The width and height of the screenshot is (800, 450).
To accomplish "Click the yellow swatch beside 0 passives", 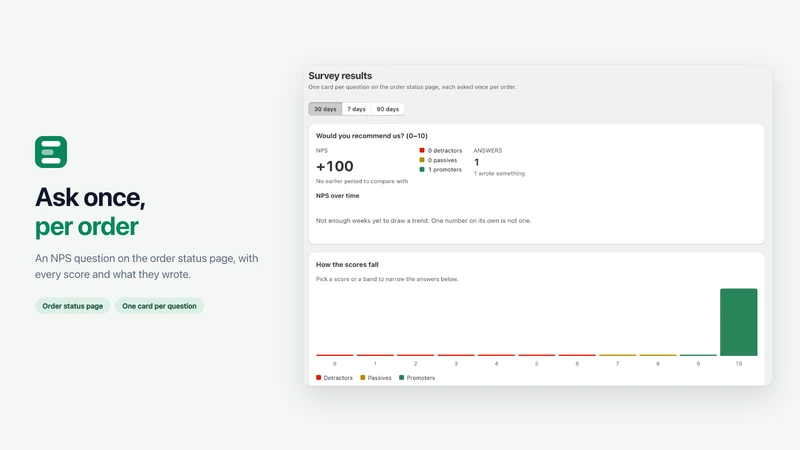I will coord(422,160).
